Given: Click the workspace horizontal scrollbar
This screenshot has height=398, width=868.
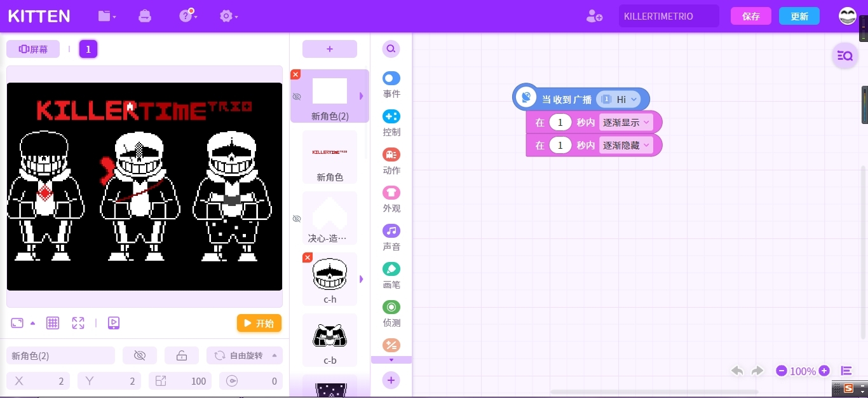Looking at the screenshot, I should pyautogui.click(x=654, y=392).
